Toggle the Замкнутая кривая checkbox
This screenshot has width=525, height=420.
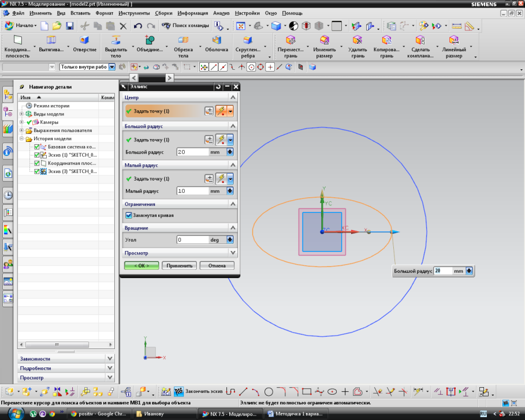(x=128, y=215)
